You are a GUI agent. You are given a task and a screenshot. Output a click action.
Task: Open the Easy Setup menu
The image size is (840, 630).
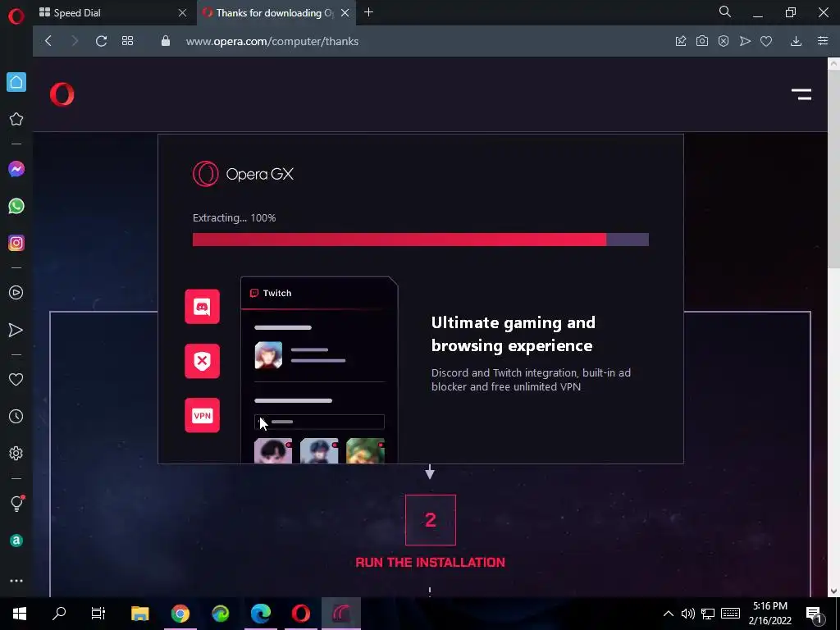[x=823, y=41]
